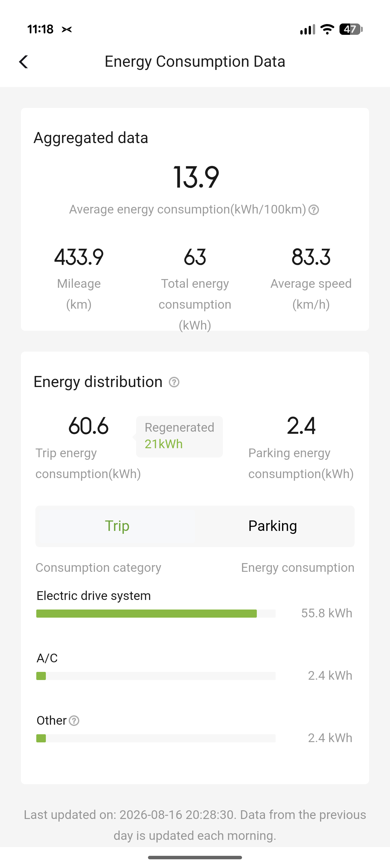Tap the app icon beside the clock

pyautogui.click(x=67, y=30)
